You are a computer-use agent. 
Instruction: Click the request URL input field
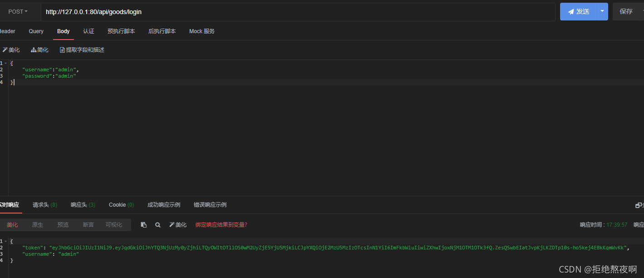pos(298,12)
